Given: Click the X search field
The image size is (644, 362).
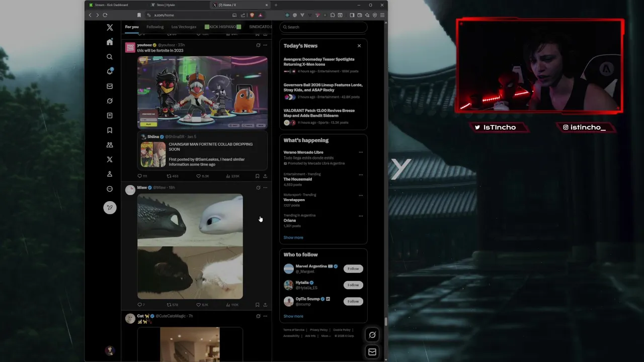Looking at the screenshot, I should [324, 27].
